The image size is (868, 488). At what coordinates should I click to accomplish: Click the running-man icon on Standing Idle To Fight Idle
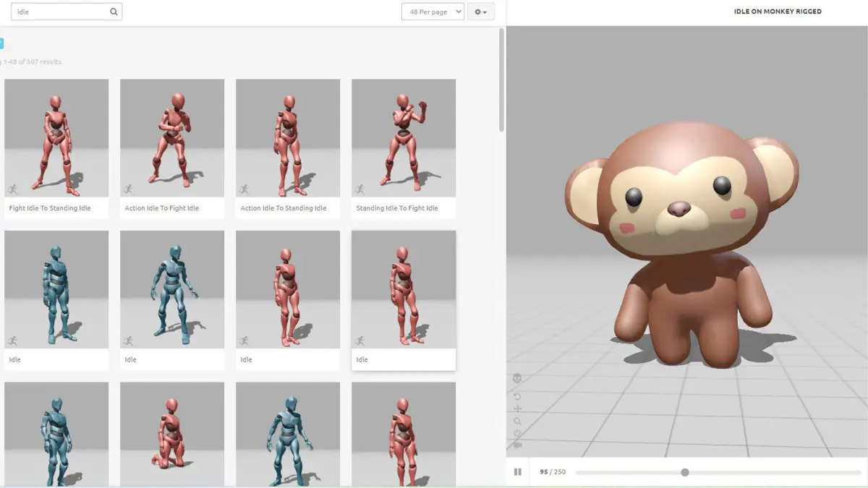(359, 189)
